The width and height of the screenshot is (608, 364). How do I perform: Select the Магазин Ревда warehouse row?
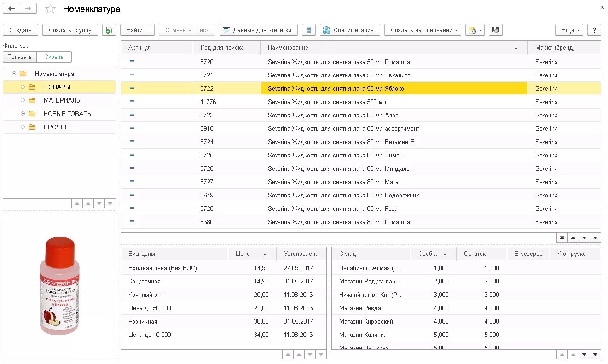tap(466, 308)
